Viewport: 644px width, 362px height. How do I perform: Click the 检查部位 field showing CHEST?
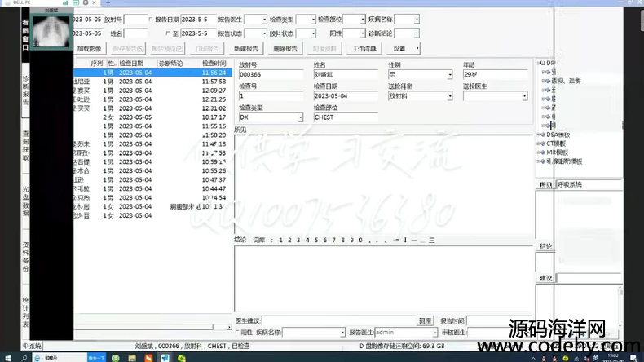tap(346, 117)
